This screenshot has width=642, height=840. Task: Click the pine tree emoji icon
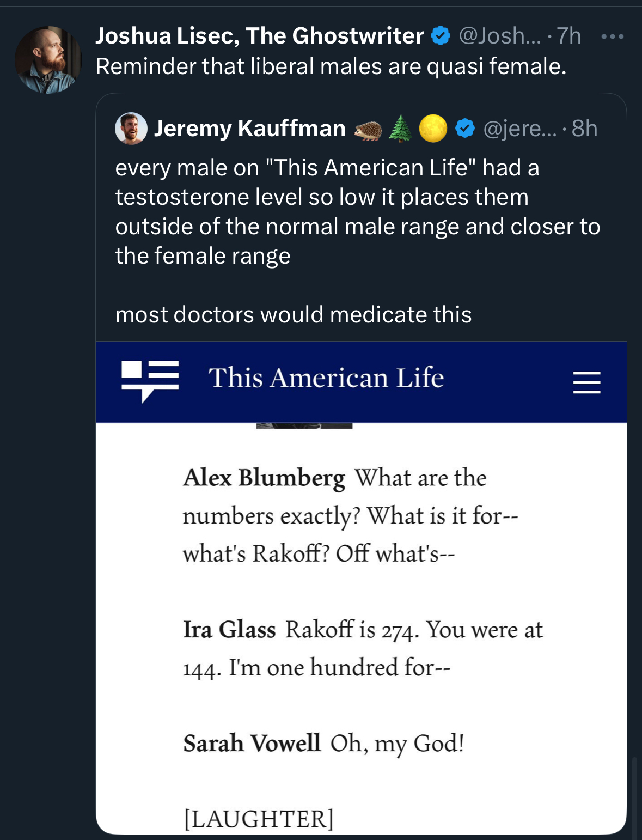[400, 129]
